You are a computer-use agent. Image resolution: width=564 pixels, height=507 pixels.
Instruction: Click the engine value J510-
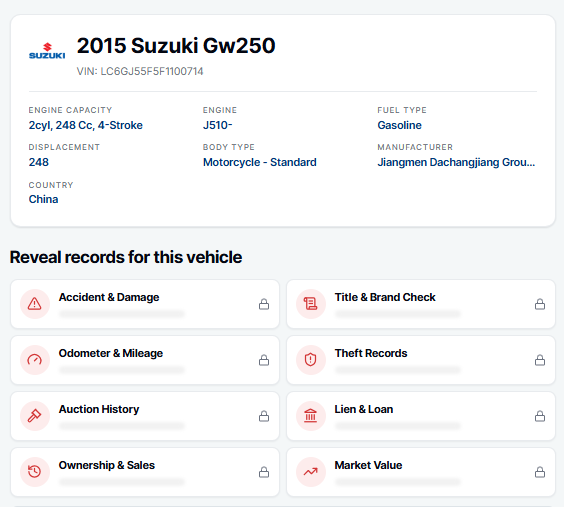pyautogui.click(x=218, y=125)
